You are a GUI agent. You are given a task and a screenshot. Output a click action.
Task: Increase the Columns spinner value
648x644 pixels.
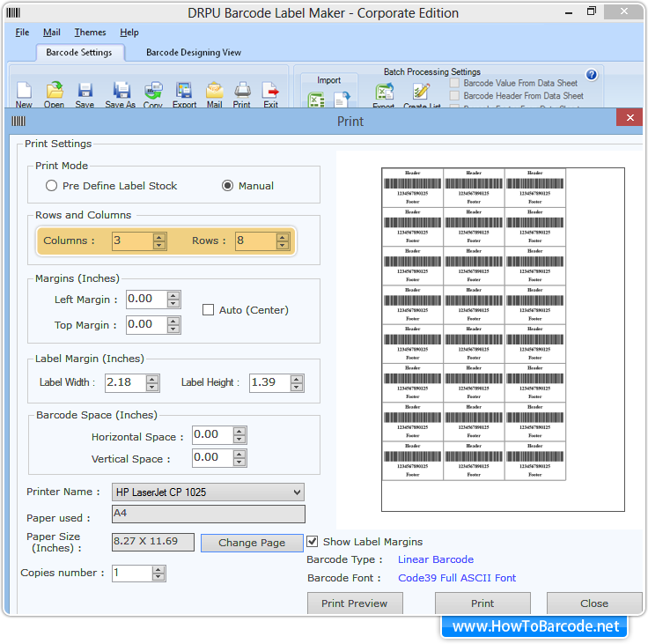159,237
